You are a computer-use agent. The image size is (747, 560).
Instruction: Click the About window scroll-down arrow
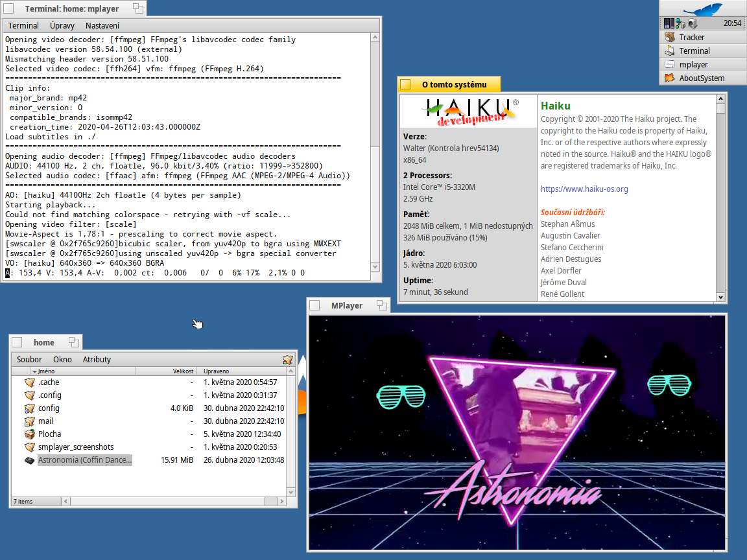721,297
